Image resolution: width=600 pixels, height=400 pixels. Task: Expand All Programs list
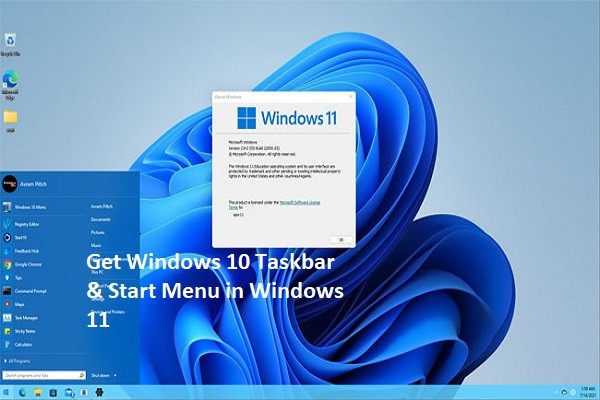pos(22,361)
